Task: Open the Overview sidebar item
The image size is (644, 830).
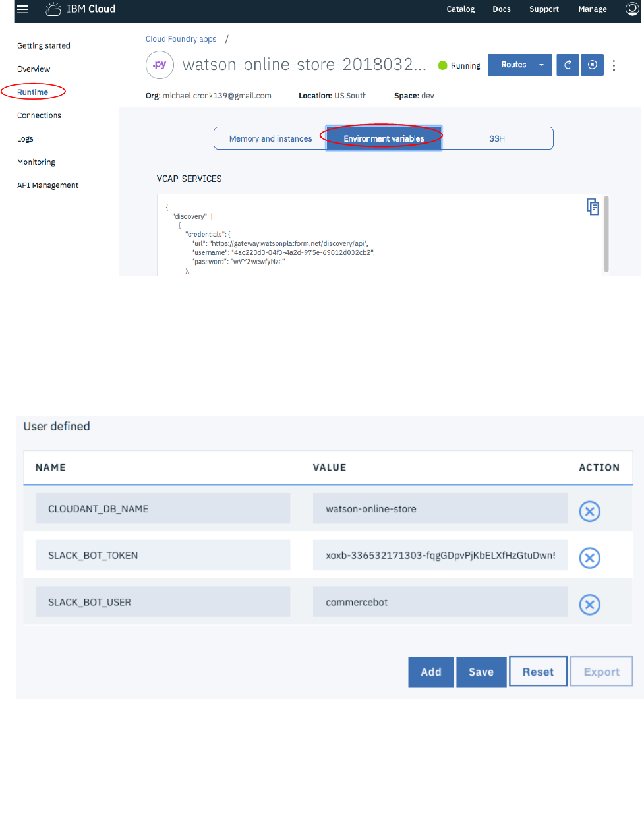Action: pyautogui.click(x=34, y=69)
